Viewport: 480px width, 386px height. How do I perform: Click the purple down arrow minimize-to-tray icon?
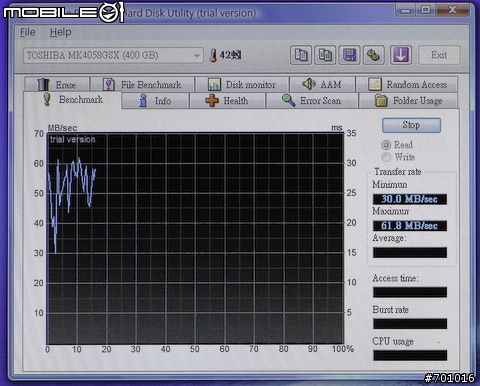[x=401, y=55]
